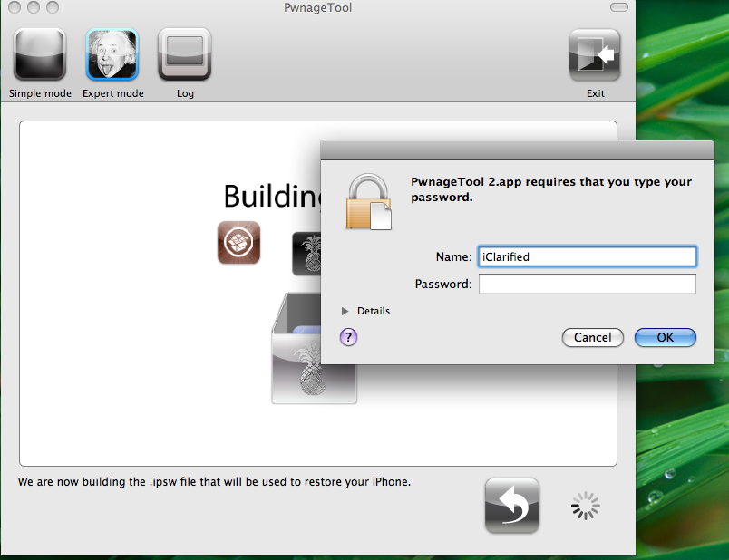Exit PwnageTool via the Exit icon

(x=595, y=55)
